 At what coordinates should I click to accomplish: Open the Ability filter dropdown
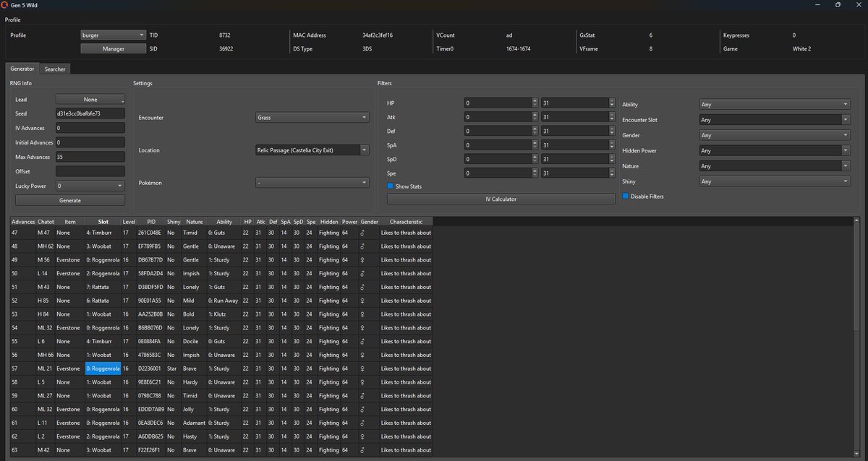point(775,104)
